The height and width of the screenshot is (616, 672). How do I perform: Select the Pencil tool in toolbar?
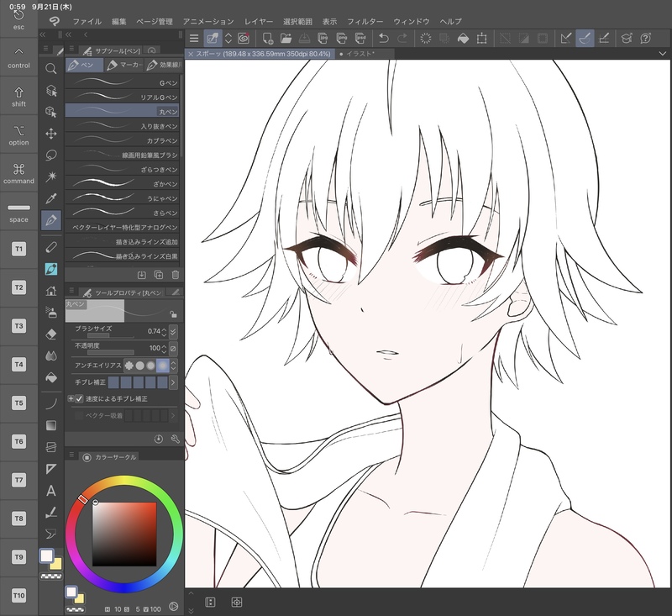point(51,247)
